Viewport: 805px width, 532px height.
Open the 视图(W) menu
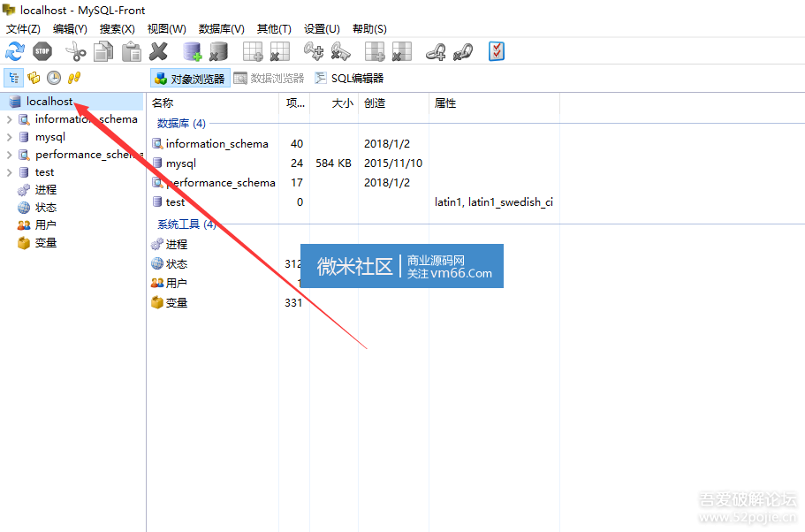point(166,29)
